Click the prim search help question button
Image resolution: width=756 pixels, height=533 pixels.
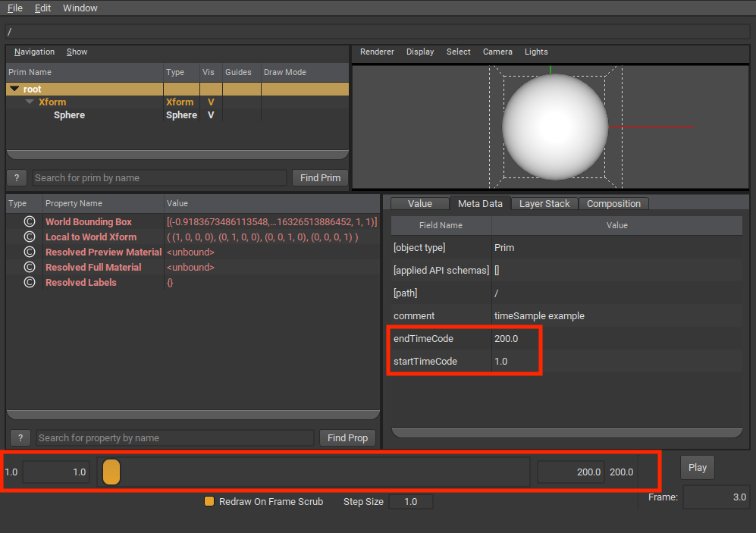[17, 178]
